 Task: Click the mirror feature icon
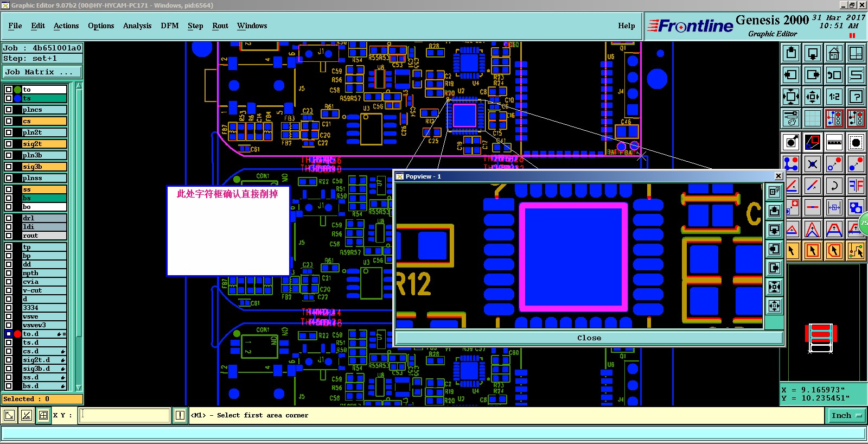coord(856,186)
